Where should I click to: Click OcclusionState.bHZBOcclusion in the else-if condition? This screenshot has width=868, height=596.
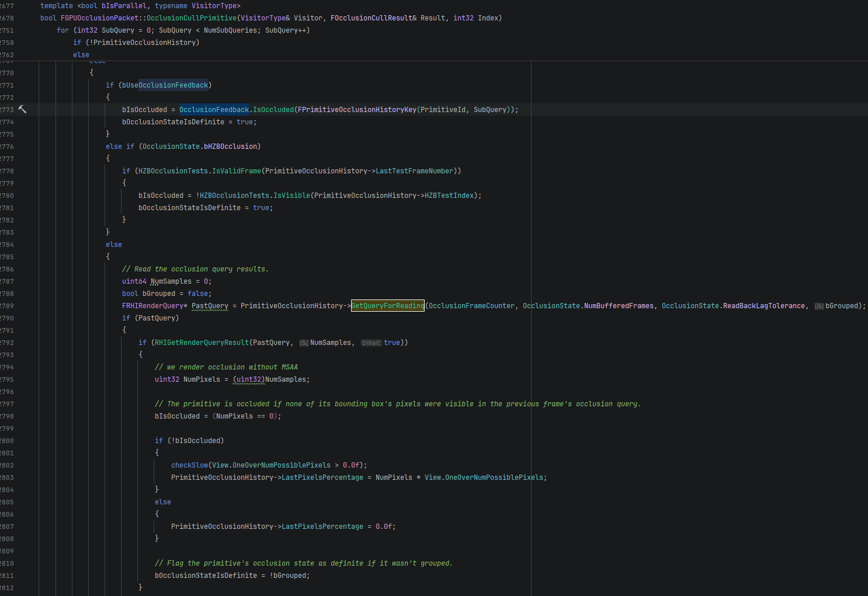click(x=200, y=147)
